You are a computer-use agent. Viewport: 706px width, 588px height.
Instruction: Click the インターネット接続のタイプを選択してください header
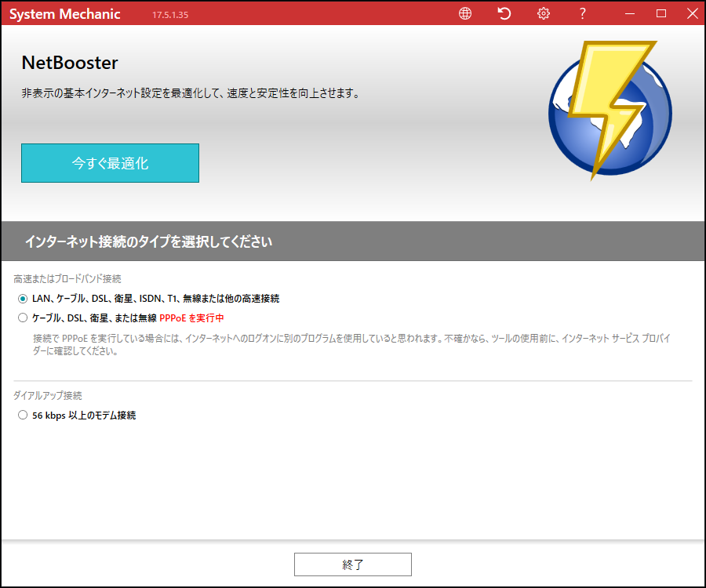tap(148, 241)
